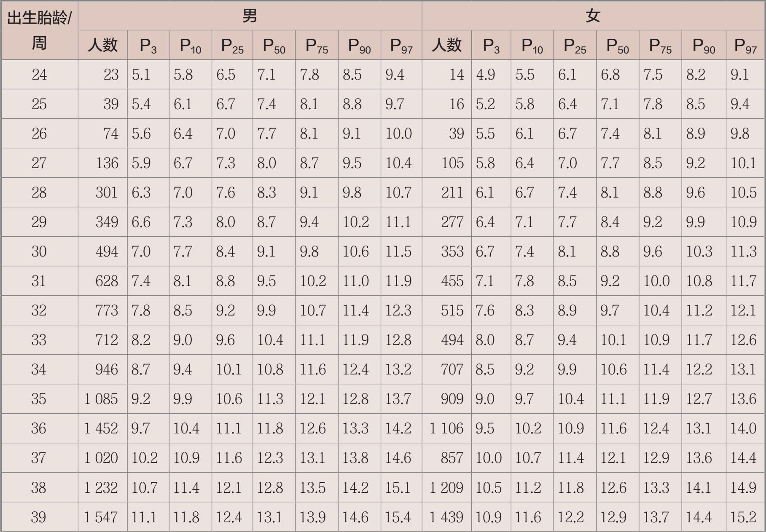The width and height of the screenshot is (766, 532).
Task: Select male P50 value 7.4 in week 25
Action: pyautogui.click(x=267, y=104)
